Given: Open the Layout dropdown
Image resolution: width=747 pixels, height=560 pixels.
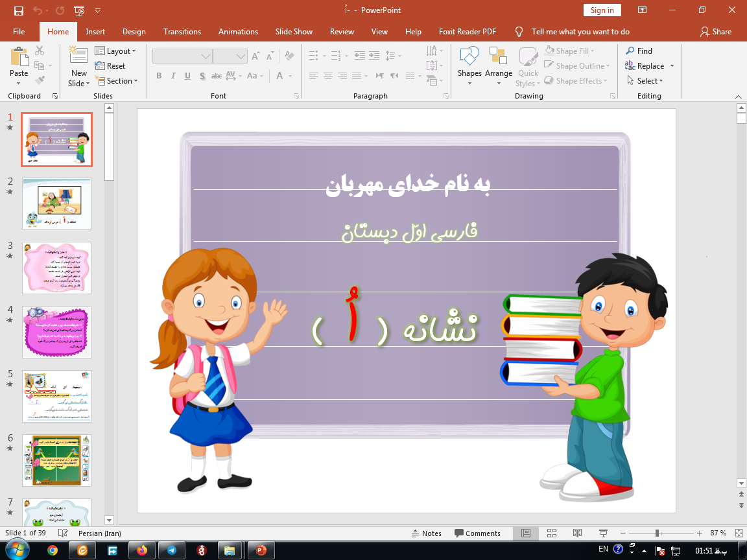Looking at the screenshot, I should point(117,51).
